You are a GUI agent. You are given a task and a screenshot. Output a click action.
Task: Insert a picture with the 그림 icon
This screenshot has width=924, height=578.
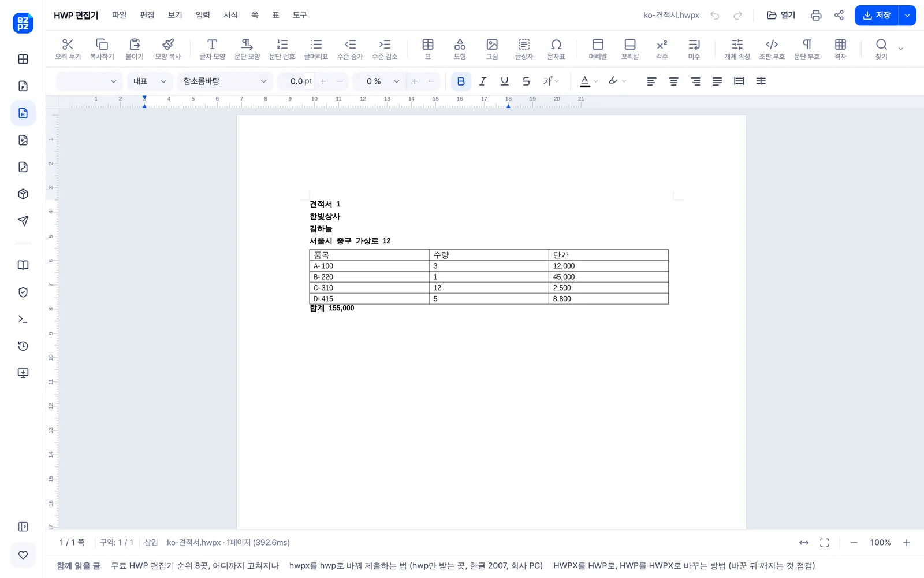492,45
